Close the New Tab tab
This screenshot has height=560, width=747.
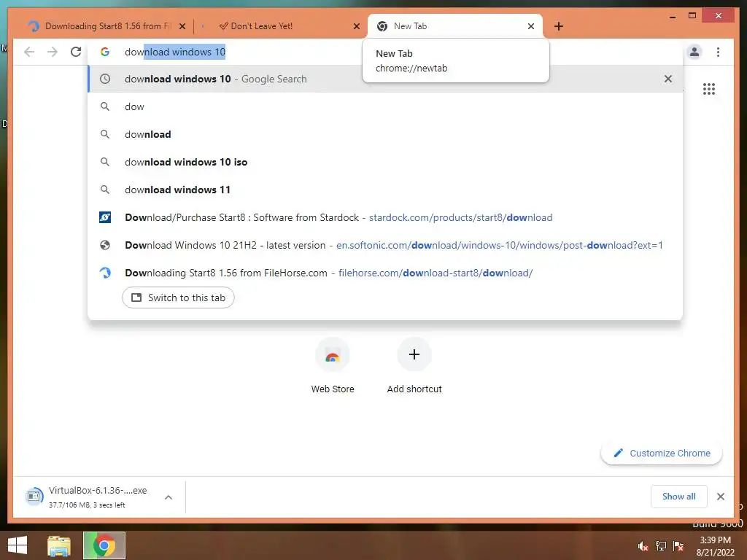click(x=531, y=27)
